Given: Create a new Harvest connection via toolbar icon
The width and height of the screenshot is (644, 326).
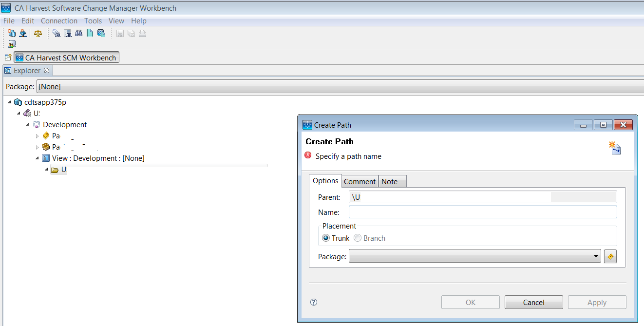Looking at the screenshot, I should pyautogui.click(x=12, y=33).
